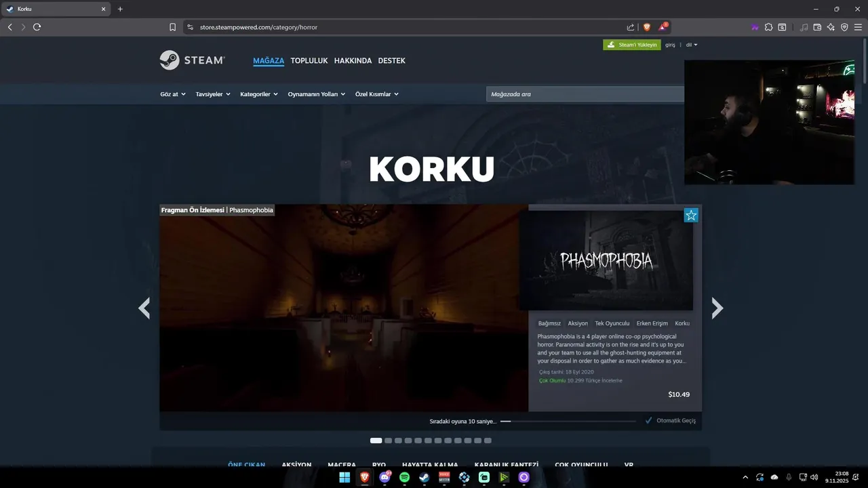
Task: Open the extensions puzzle icon
Action: tap(768, 27)
